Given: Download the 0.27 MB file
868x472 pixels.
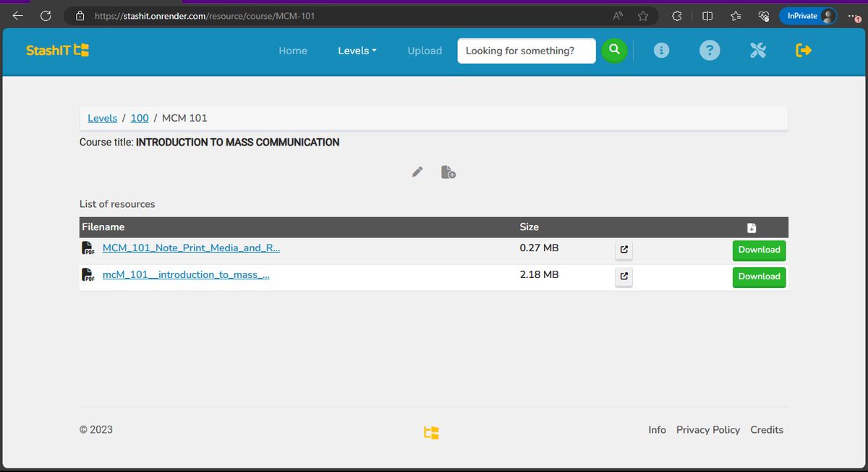Looking at the screenshot, I should point(759,250).
